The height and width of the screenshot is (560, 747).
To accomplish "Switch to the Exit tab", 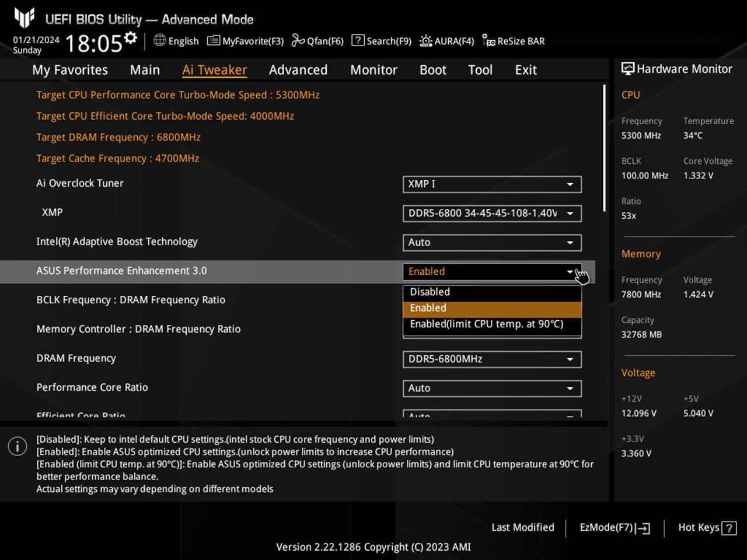I will [x=526, y=70].
